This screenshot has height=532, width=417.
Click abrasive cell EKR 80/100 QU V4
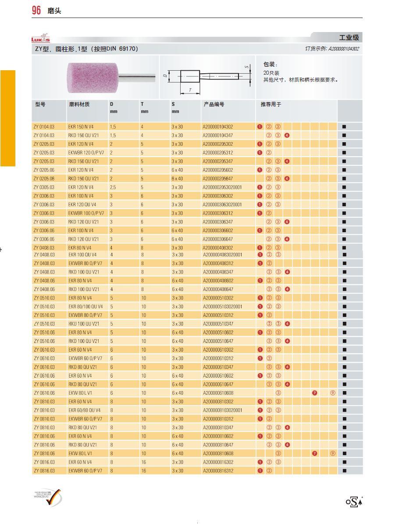(86, 306)
